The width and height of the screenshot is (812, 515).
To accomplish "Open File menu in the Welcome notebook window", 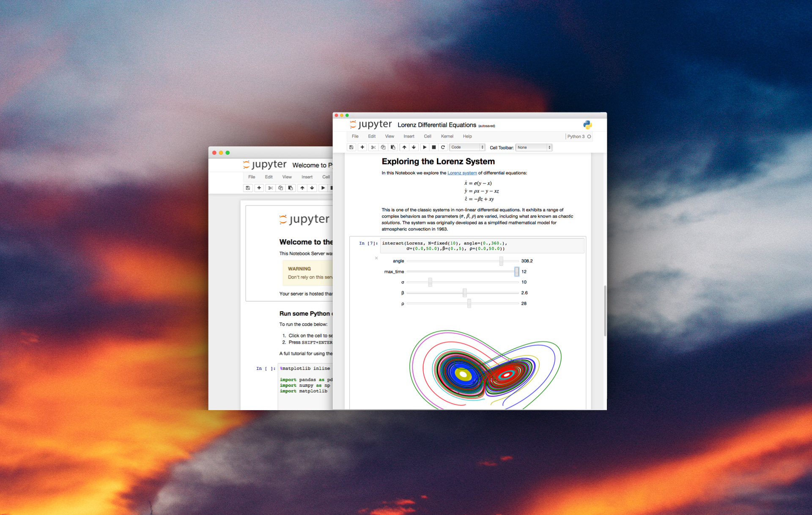I will [x=252, y=177].
